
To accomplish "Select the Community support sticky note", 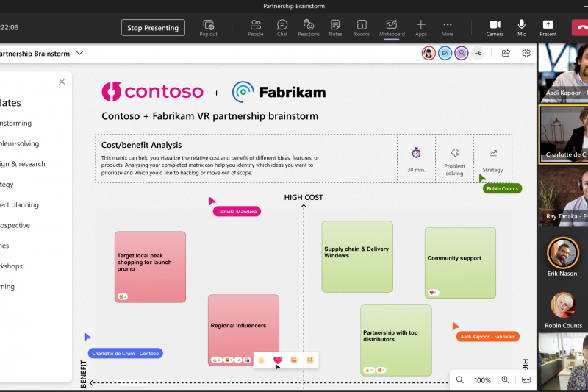I will pos(460,263).
